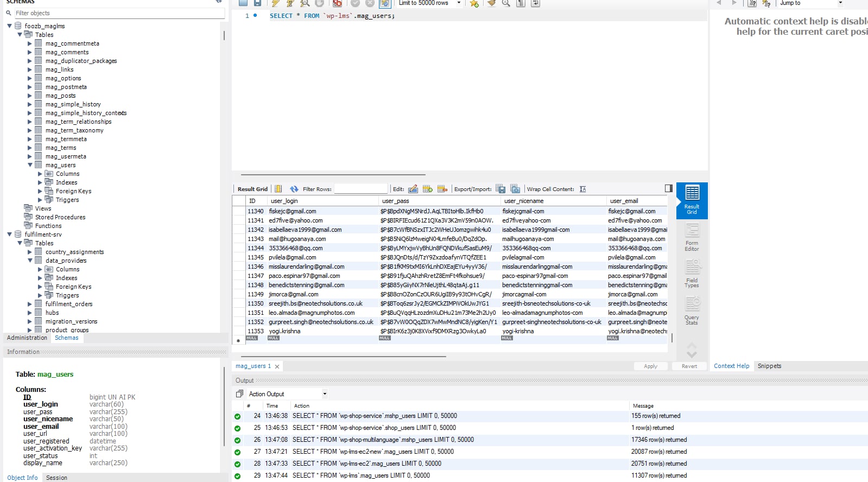The image size is (868, 482).
Task: Open the find panel with the magnifier icon
Action: [506, 3]
